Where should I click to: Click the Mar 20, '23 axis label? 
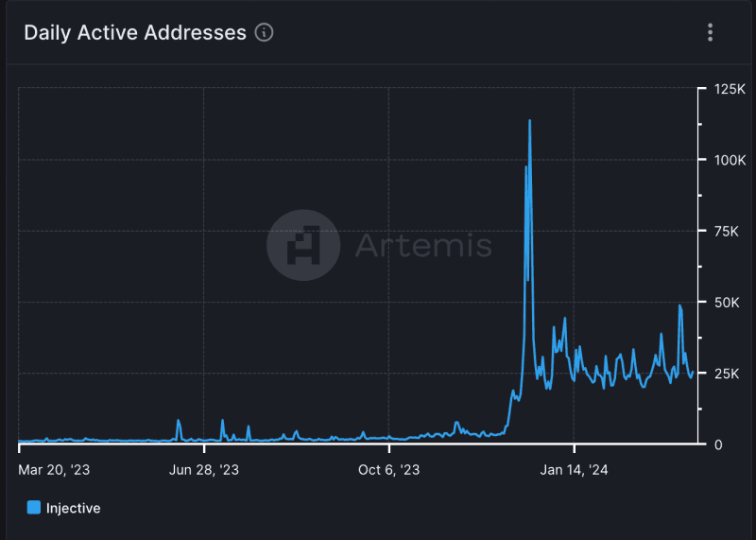(x=54, y=470)
